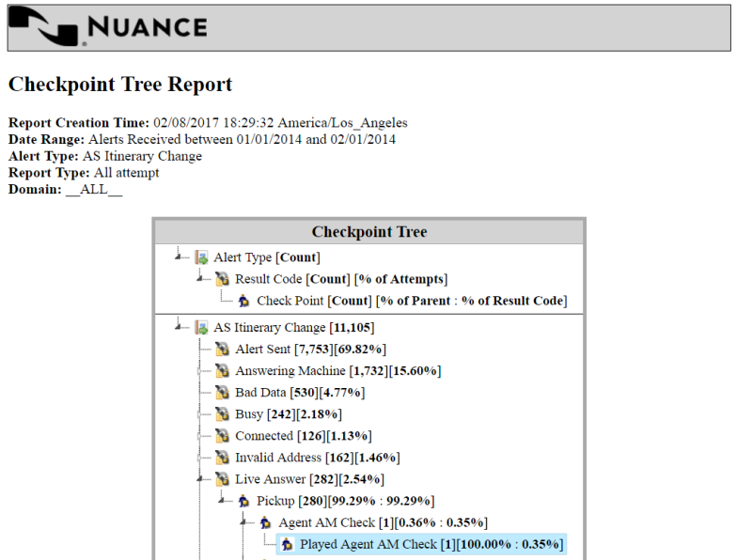The height and width of the screenshot is (560, 752).
Task: Expand the Invalid Address node
Action: click(x=200, y=458)
